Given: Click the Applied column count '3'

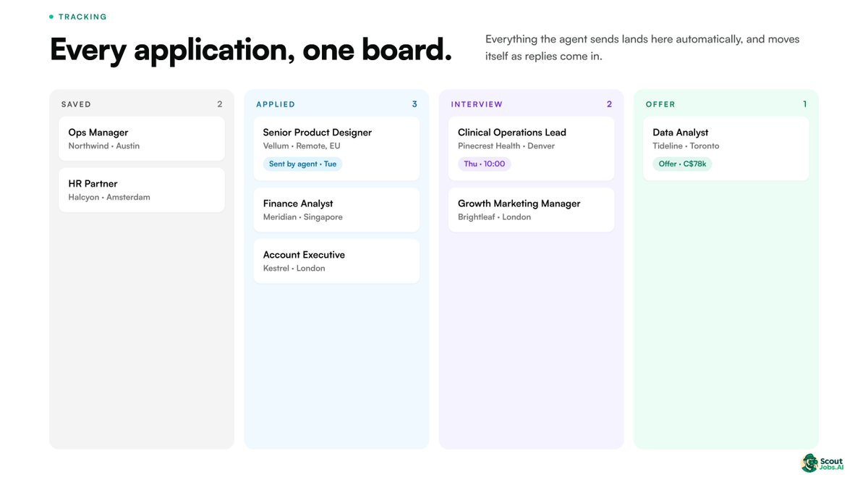Looking at the screenshot, I should click(414, 104).
